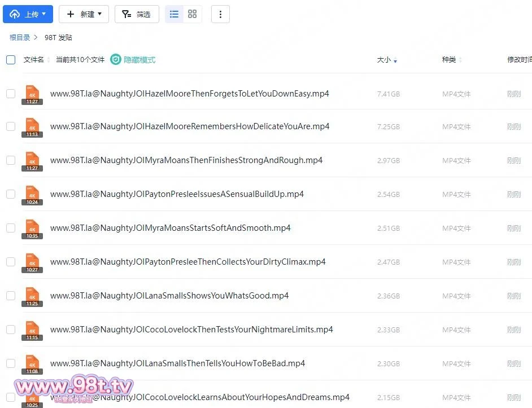Image resolution: width=532 pixels, height=408 pixels.
Task: Select the 98T 发贴 breadcrumb item
Action: point(58,38)
